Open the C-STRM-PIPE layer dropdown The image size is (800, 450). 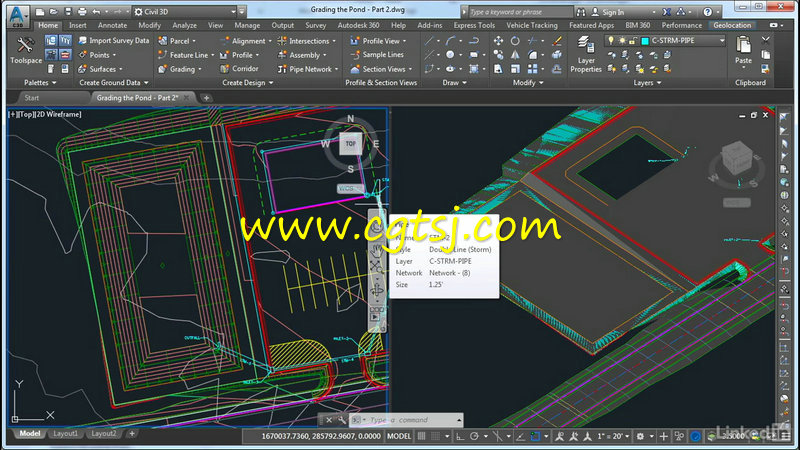coord(721,40)
